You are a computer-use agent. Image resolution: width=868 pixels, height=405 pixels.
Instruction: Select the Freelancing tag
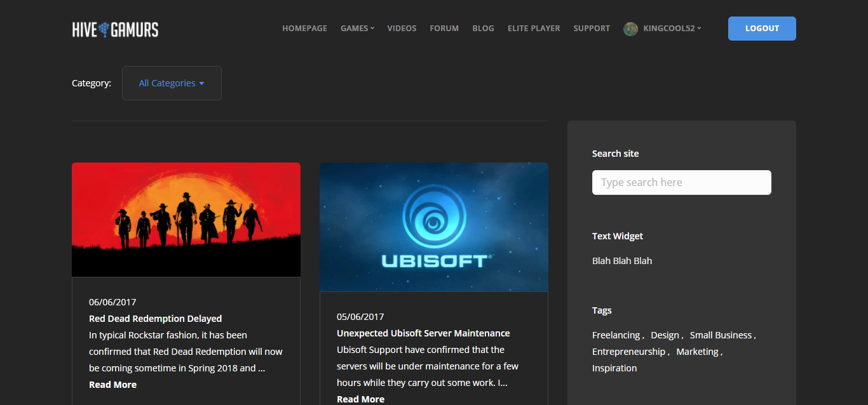[616, 335]
